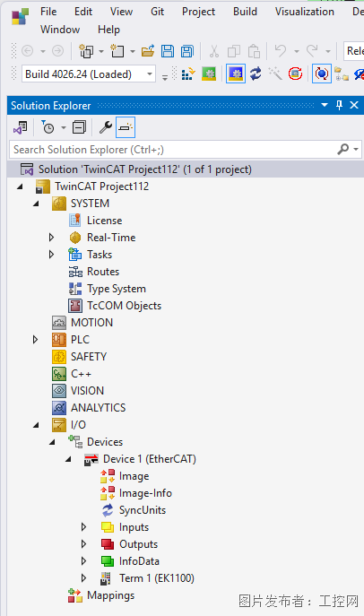Expand the Term 1 (EK1100) node
This screenshot has height=616, width=364.
(83, 578)
